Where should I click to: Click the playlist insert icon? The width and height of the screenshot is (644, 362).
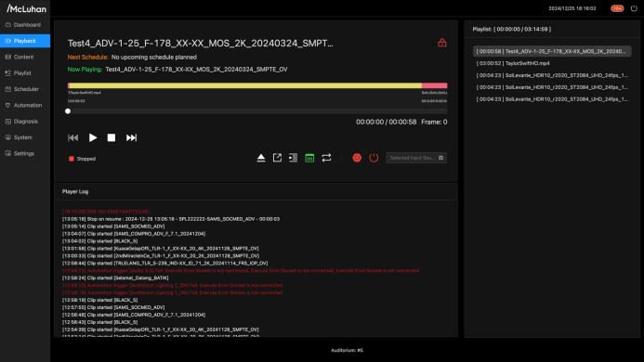(294, 158)
